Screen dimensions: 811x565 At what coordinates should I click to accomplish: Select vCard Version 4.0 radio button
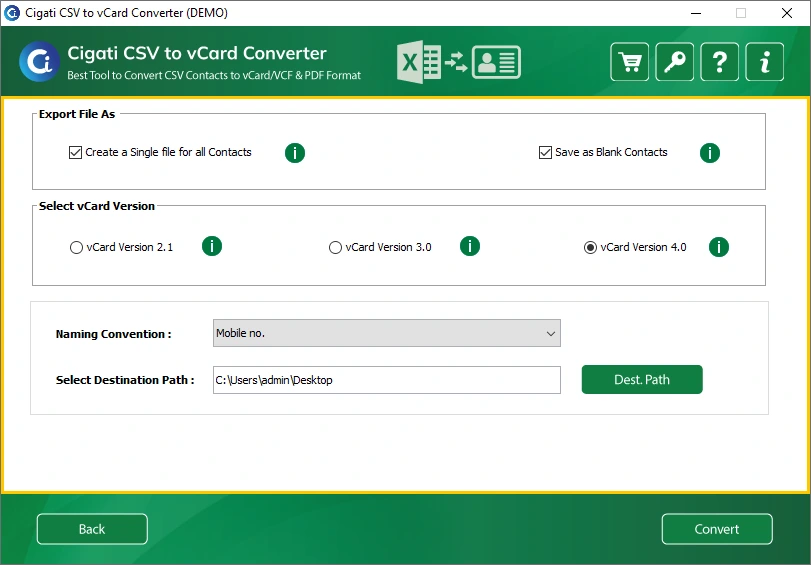[x=590, y=247]
